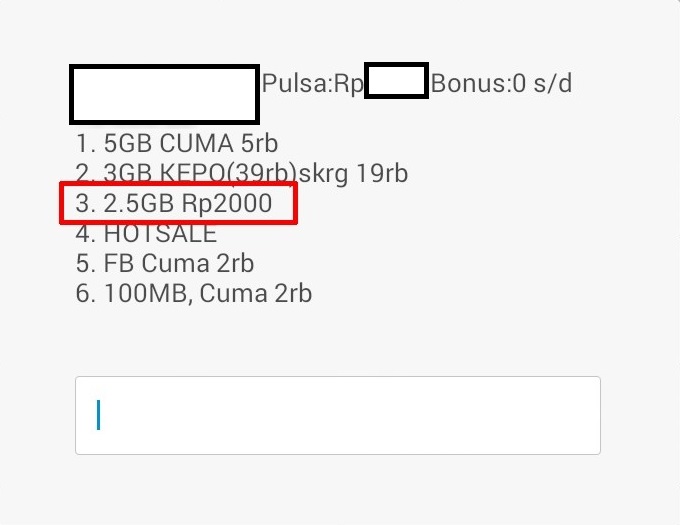Choose the "3GB KEPO" package entry
The height and width of the screenshot is (525, 680).
tap(241, 174)
